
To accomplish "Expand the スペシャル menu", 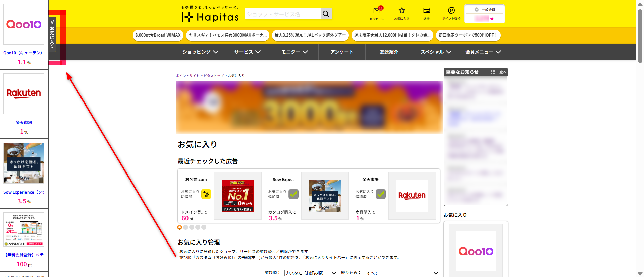I will click(x=436, y=52).
